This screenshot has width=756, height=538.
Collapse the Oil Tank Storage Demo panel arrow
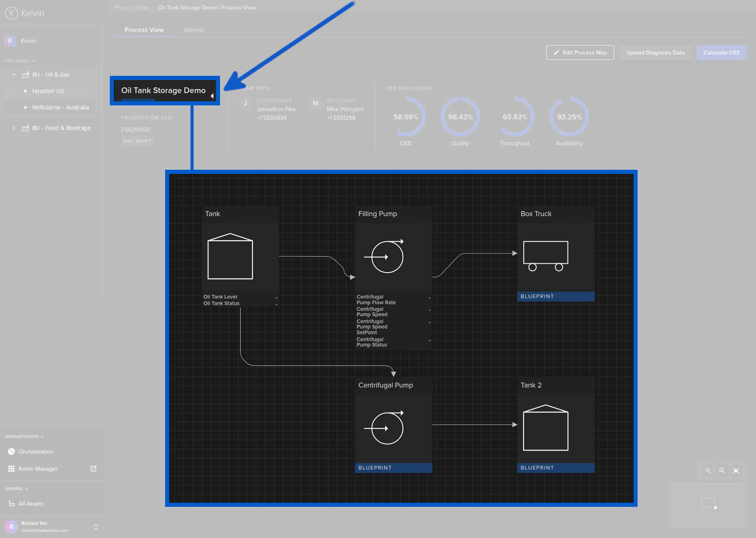pos(212,96)
